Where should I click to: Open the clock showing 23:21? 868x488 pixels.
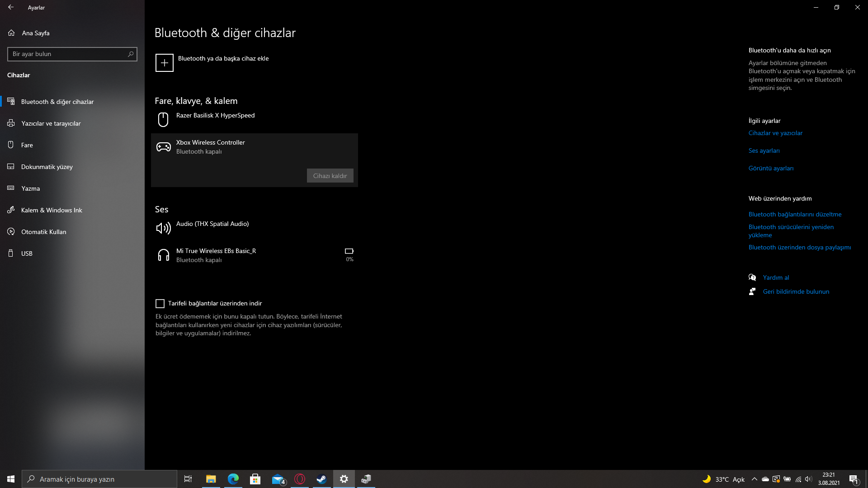[x=829, y=479]
